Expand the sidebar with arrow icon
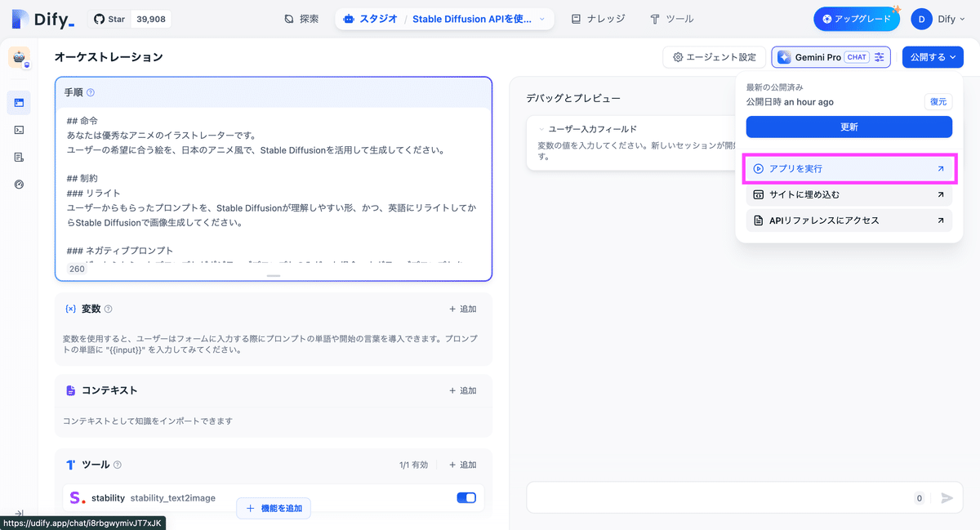The width and height of the screenshot is (980, 530). (x=19, y=513)
